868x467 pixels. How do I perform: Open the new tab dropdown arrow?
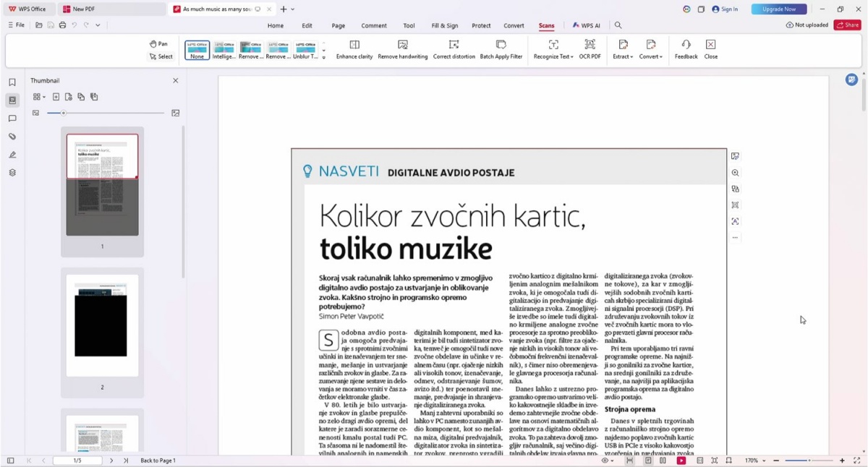292,9
